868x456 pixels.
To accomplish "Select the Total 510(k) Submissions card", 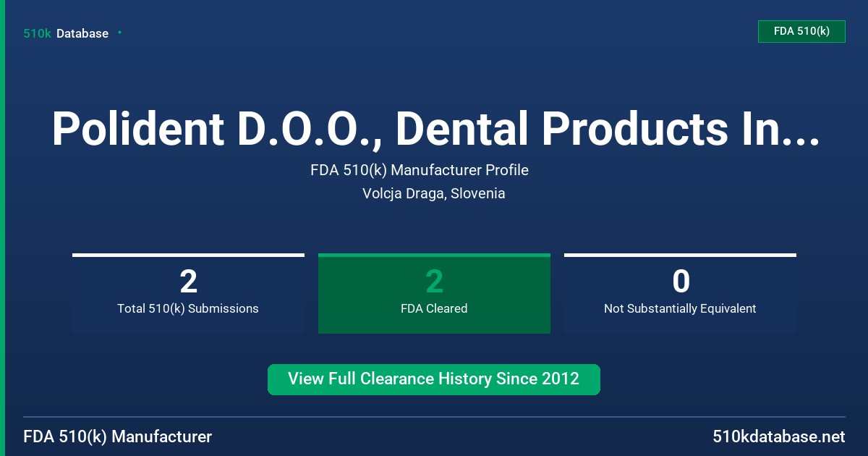I will [188, 294].
